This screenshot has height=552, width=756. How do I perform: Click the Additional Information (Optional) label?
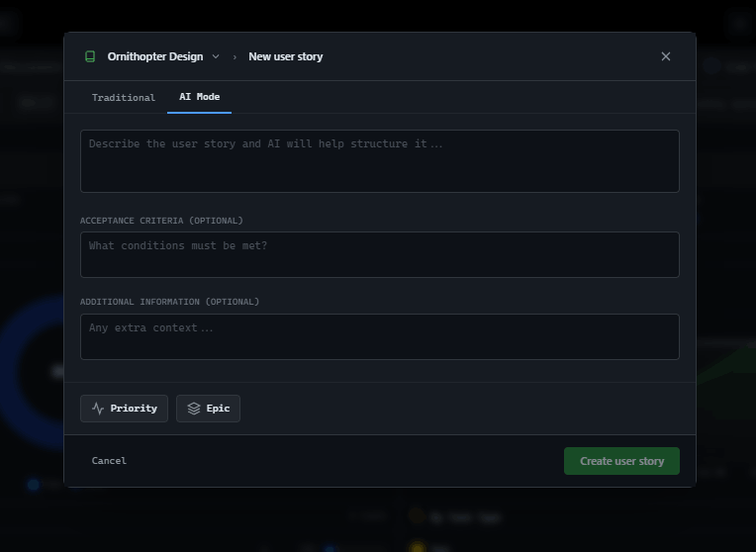[x=169, y=302]
